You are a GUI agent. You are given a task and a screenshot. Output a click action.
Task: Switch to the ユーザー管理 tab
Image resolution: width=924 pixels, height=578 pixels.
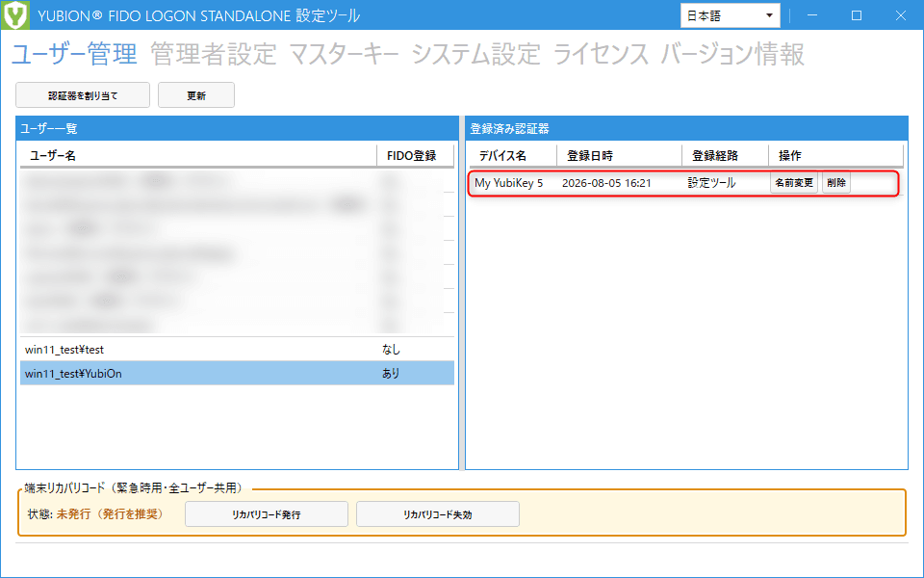tap(75, 54)
